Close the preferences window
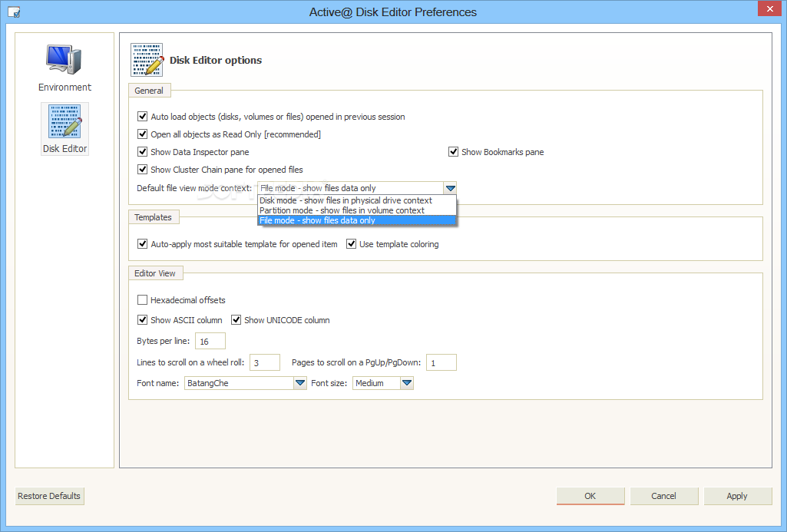This screenshot has height=532, width=787. tap(769, 9)
